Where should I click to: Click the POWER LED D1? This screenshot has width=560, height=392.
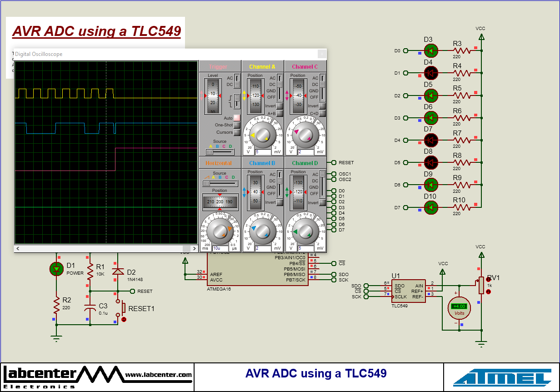(56, 269)
